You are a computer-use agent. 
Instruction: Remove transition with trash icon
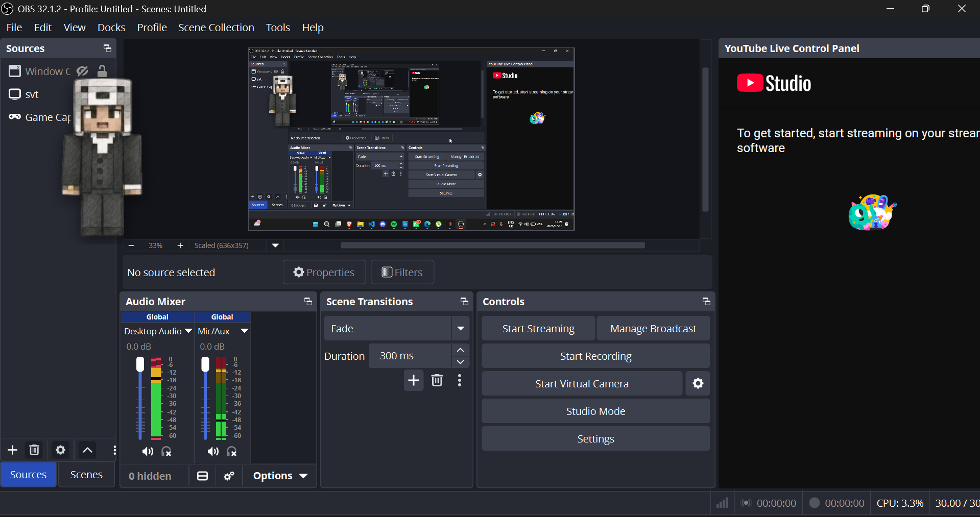coord(437,380)
